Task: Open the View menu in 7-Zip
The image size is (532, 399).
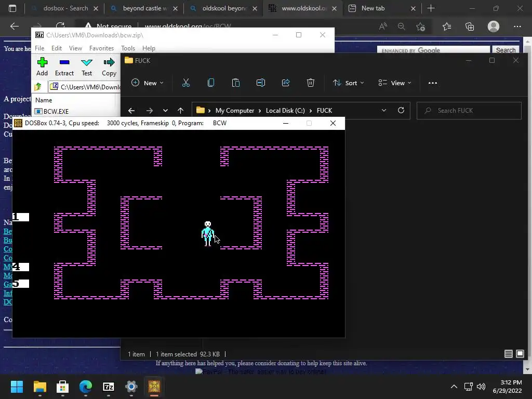Action: point(75,48)
